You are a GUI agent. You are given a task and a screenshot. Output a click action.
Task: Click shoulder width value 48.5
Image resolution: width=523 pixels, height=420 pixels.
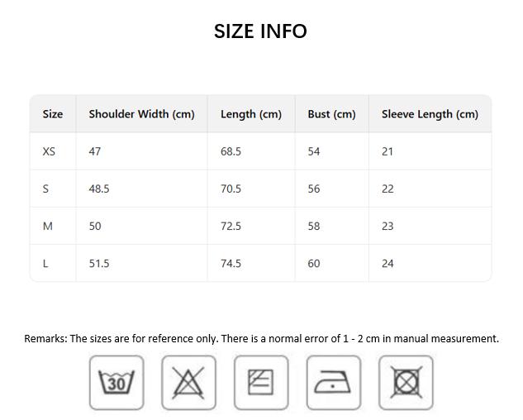click(99, 189)
